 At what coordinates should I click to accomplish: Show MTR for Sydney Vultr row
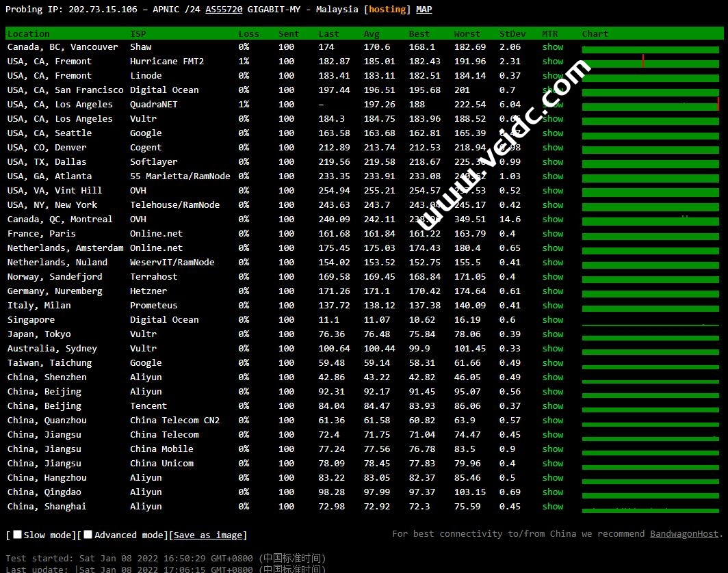click(x=553, y=349)
